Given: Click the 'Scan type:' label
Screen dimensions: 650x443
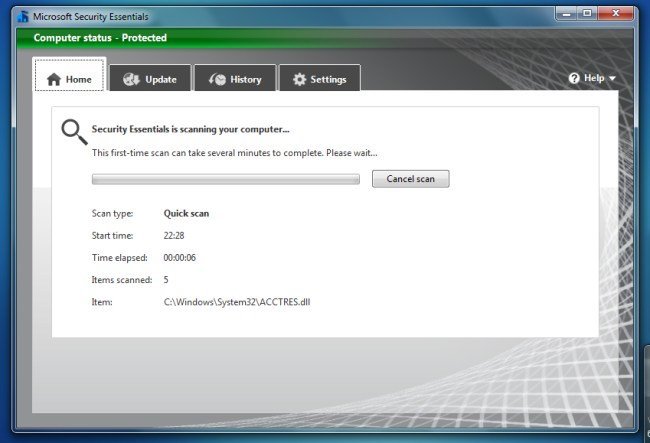Looking at the screenshot, I should (x=112, y=213).
